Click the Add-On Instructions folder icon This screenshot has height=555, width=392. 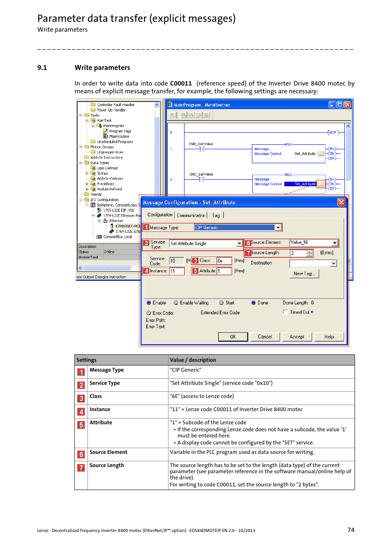tap(87, 157)
